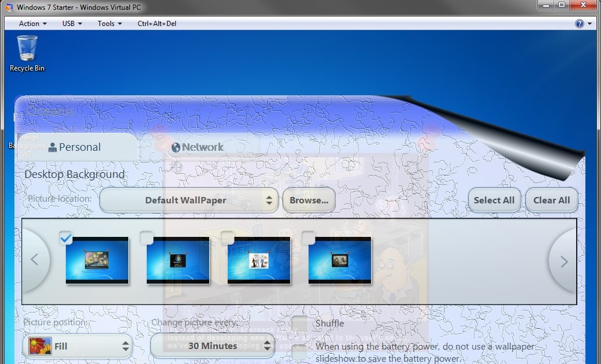
Task: Open the Default WallPaper picture location dropdown
Action: pos(188,200)
